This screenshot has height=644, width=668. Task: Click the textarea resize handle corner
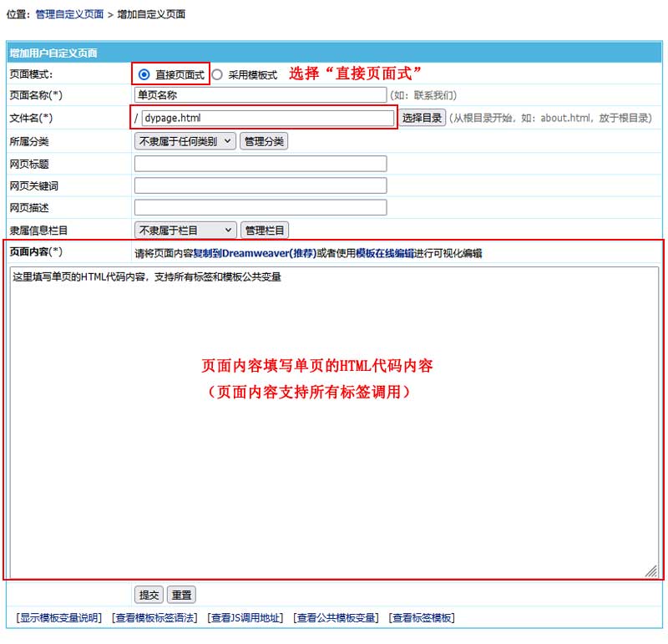(651, 570)
